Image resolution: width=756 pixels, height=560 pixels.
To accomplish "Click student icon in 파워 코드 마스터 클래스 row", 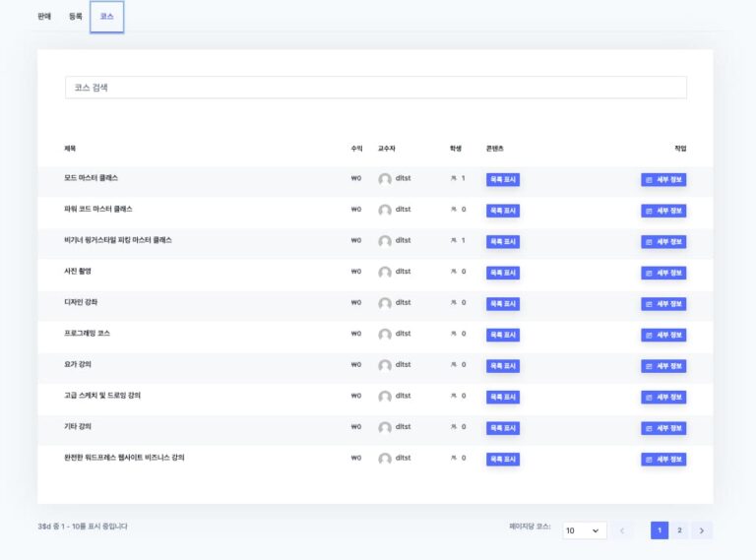I will coord(454,210).
